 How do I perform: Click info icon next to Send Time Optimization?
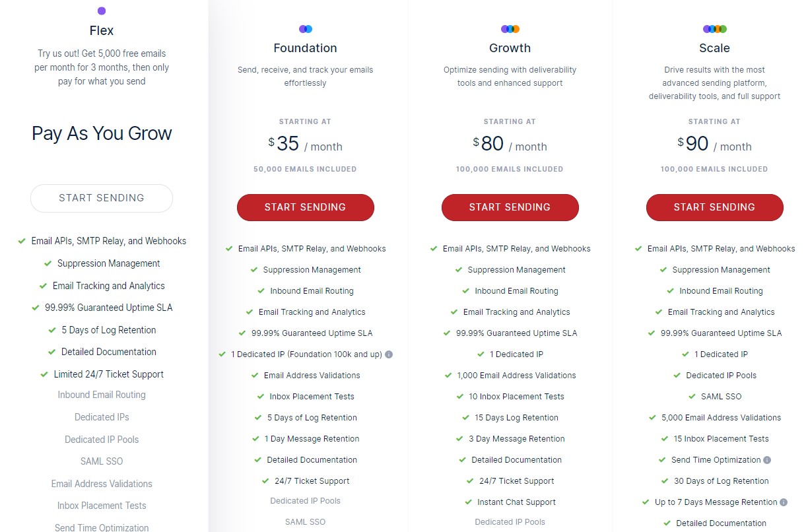tap(767, 460)
